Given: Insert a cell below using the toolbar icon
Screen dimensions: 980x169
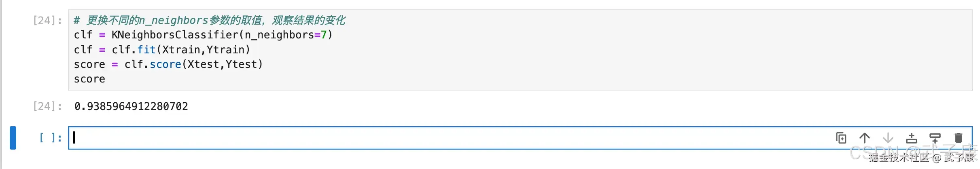Looking at the screenshot, I should pyautogui.click(x=935, y=138).
